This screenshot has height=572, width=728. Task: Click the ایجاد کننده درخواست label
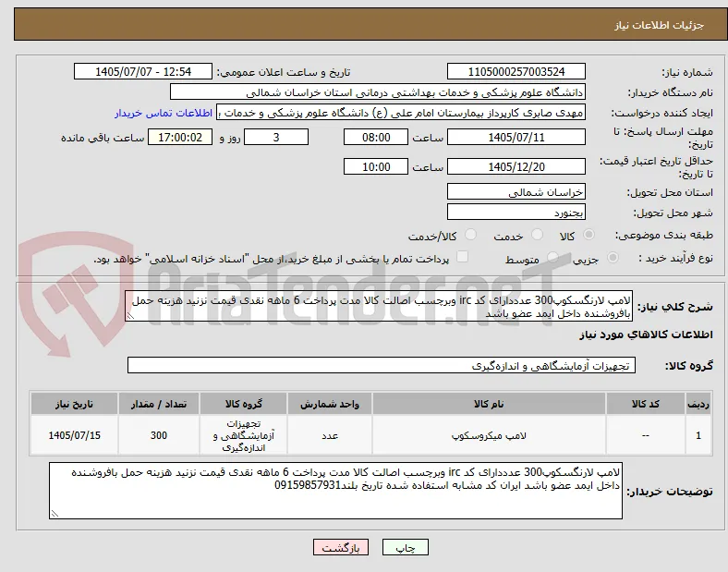click(661, 114)
